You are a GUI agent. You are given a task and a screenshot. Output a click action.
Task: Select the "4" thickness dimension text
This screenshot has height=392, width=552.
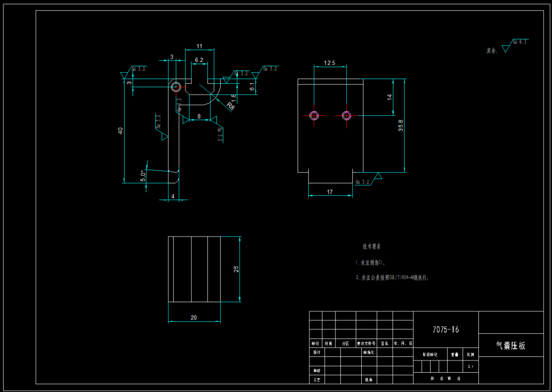tap(173, 197)
